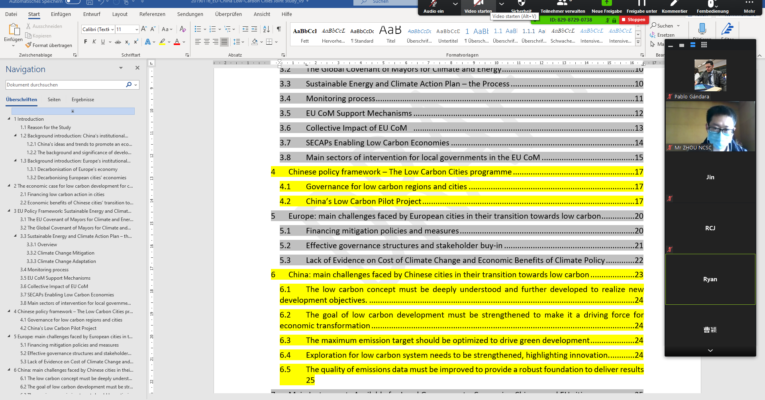This screenshot has height=400, width=765.
Task: Collapse heading 3.3 Sustainable Energy subtree
Action: 15,236
